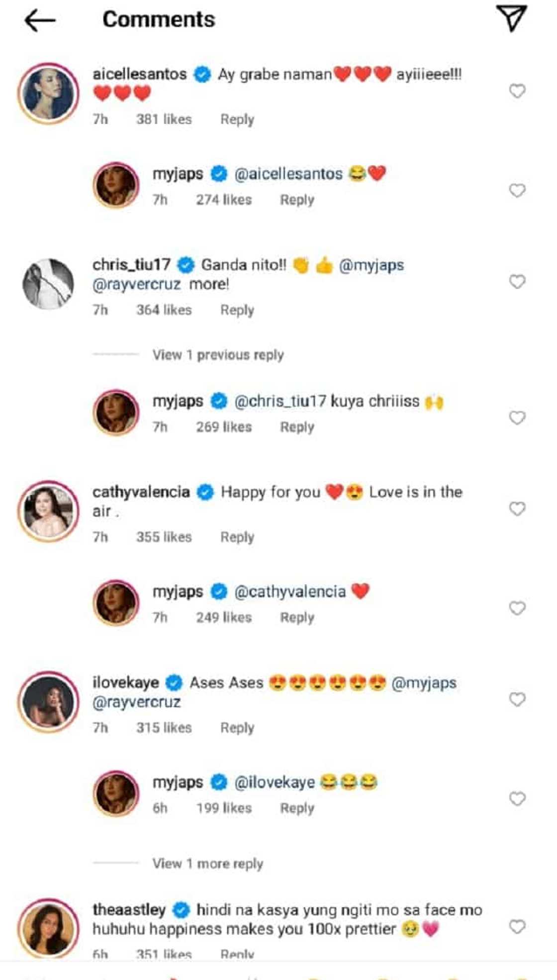Like cathyvalencia's comment with the heart
557x980 pixels.
(517, 509)
